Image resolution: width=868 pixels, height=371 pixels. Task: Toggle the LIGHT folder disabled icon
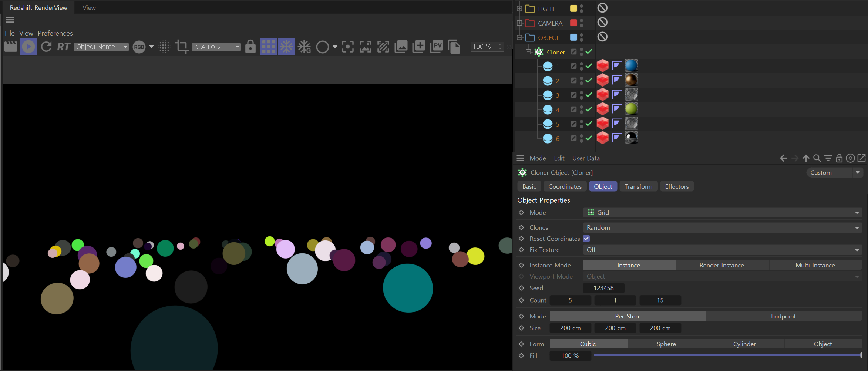coord(602,8)
